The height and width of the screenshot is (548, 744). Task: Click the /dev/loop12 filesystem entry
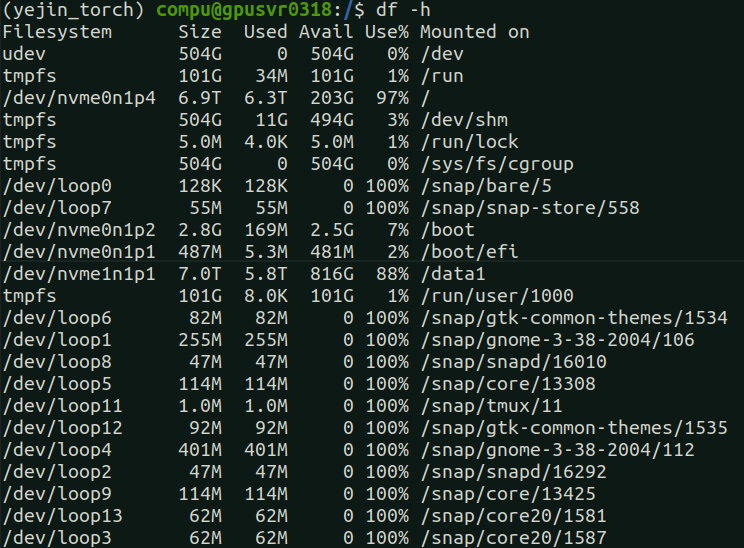63,428
